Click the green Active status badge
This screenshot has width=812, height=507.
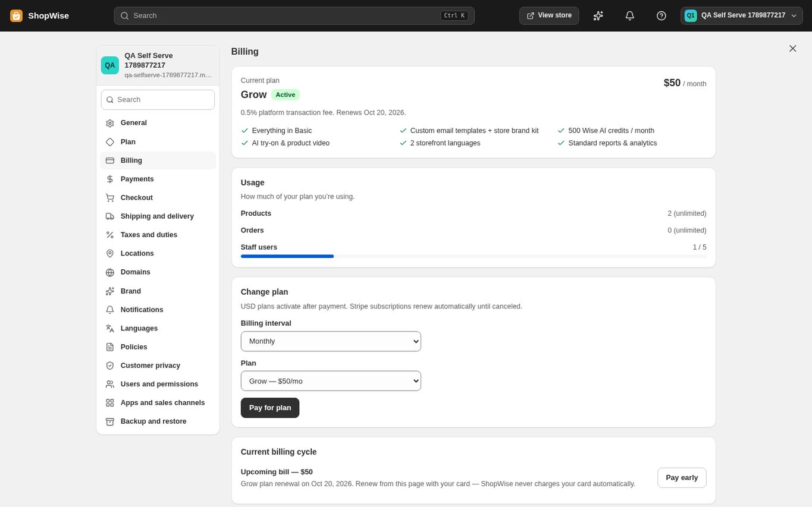pos(286,95)
